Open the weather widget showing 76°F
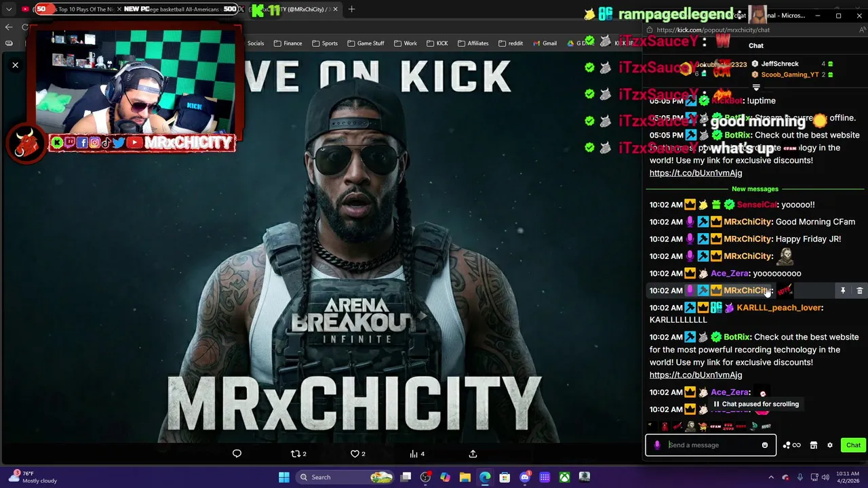The width and height of the screenshot is (868, 488). [x=34, y=477]
